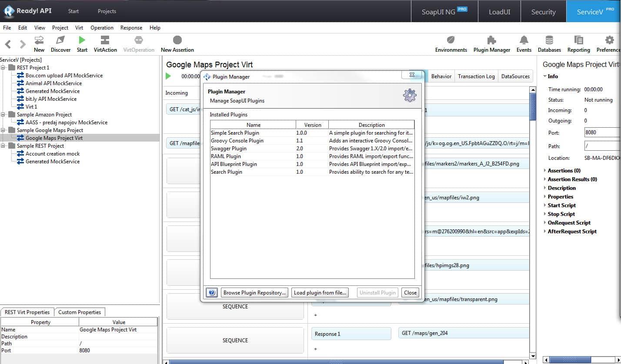Open the Virt menu
Screen dimensions: 621x364
79,28
